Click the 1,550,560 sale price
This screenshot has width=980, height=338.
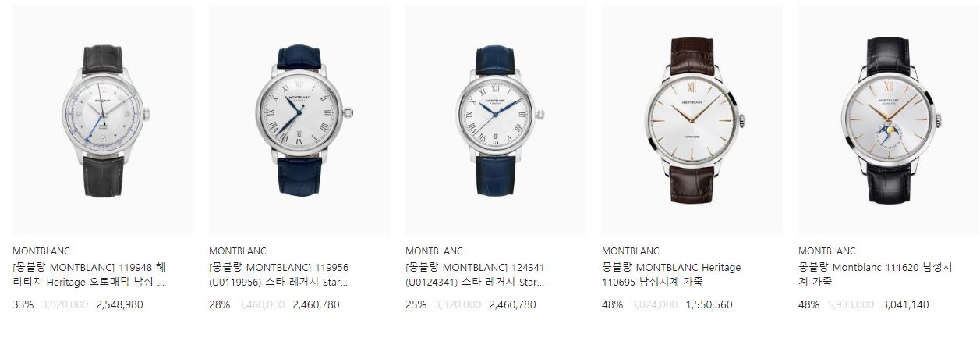pos(709,305)
